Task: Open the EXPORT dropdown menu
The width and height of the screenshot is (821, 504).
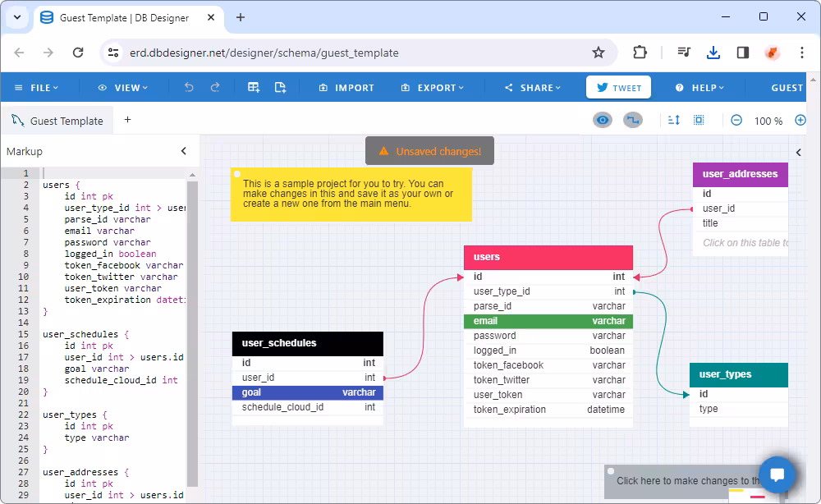Action: click(433, 88)
